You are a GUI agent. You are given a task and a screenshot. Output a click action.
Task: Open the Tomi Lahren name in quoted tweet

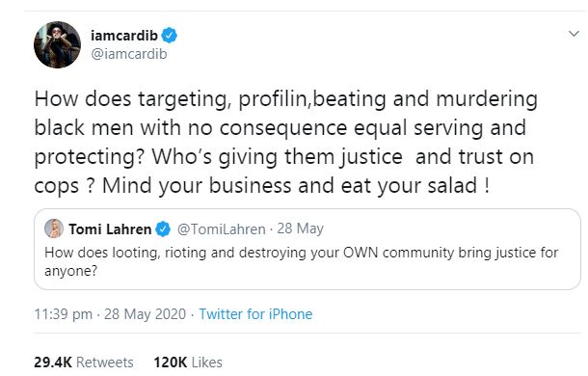pos(110,228)
